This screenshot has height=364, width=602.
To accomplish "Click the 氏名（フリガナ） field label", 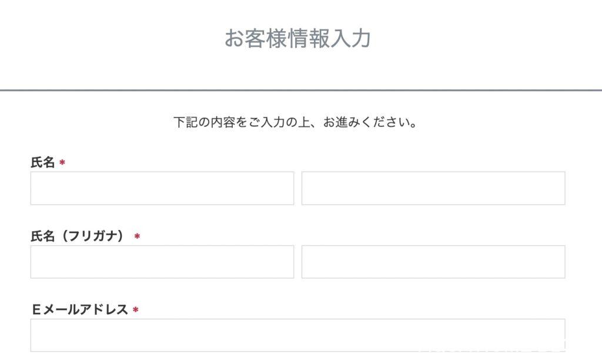I will tap(78, 236).
